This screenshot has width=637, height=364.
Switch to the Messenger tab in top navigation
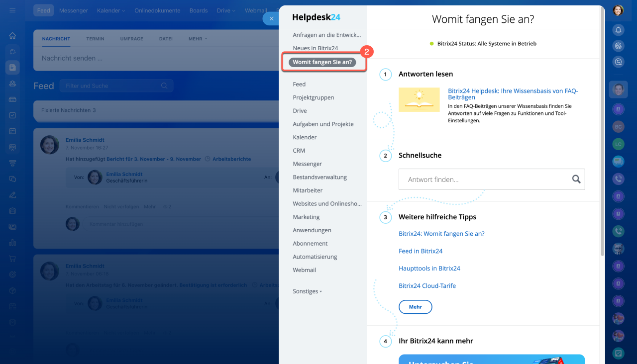point(73,10)
